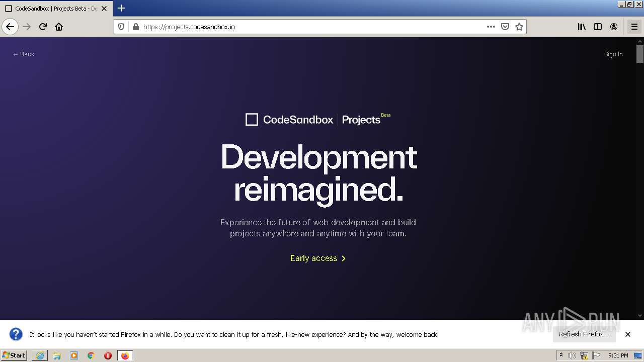Open the Firefox Home page

(x=59, y=27)
